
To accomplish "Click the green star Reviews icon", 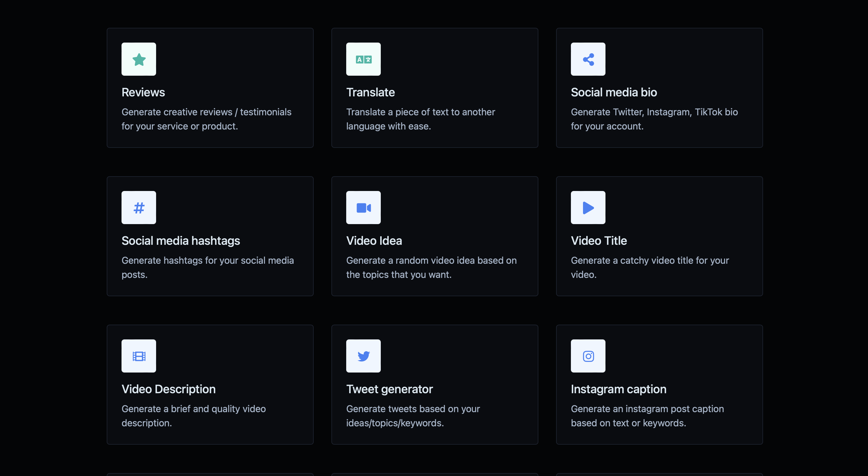I will (138, 59).
